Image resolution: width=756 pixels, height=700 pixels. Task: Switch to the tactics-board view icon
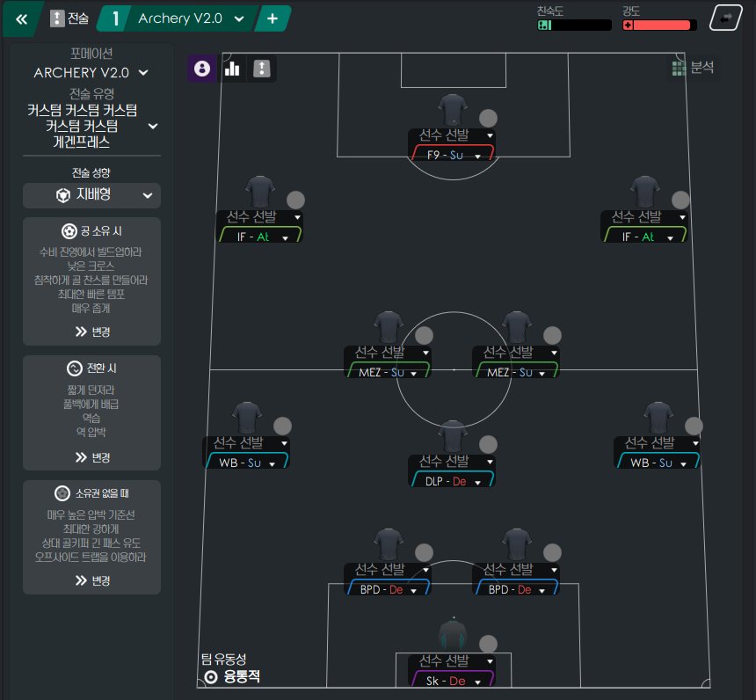(262, 68)
